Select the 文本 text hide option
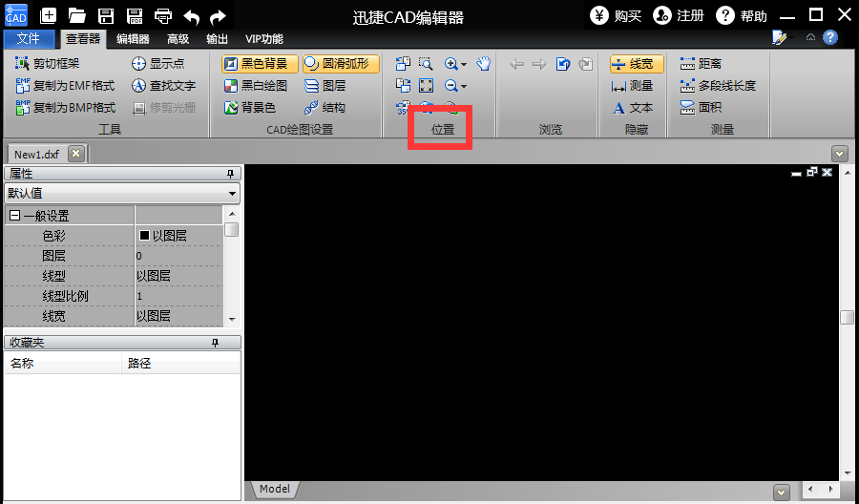Screen dimensions: 859x504 632,107
